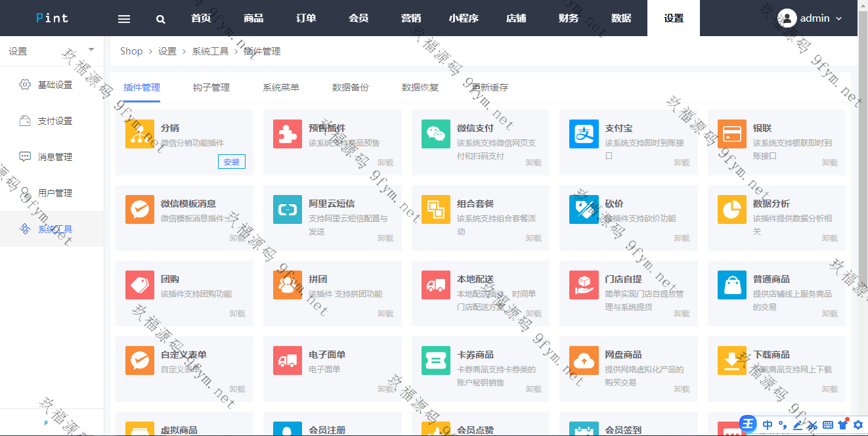The image size is (868, 436).
Task: Open 系统工具 in the sidebar
Action: [x=52, y=229]
